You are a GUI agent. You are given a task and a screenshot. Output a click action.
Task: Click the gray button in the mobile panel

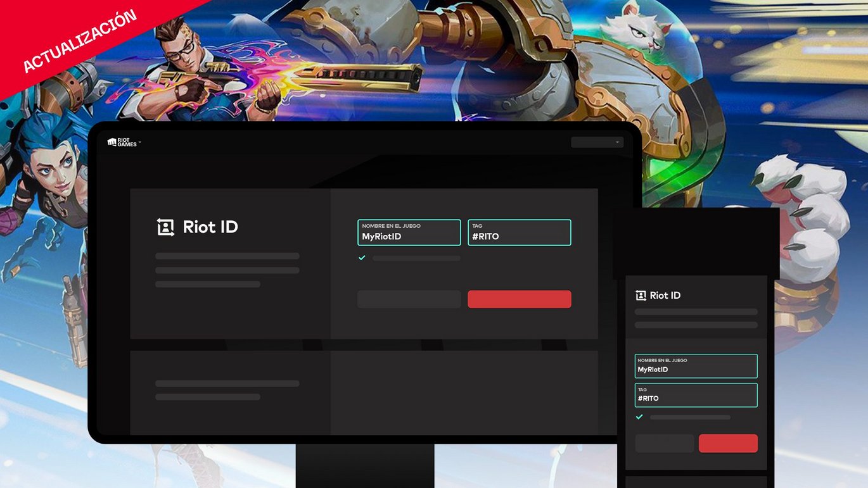664,443
